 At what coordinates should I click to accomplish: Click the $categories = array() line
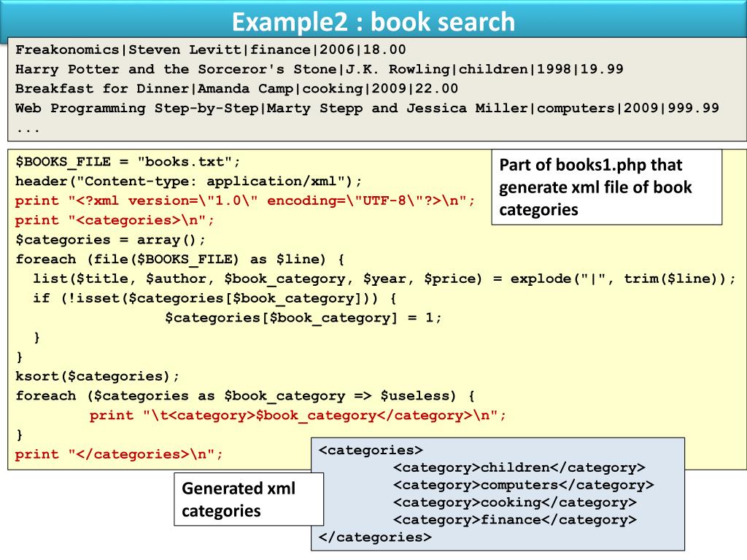(111, 240)
